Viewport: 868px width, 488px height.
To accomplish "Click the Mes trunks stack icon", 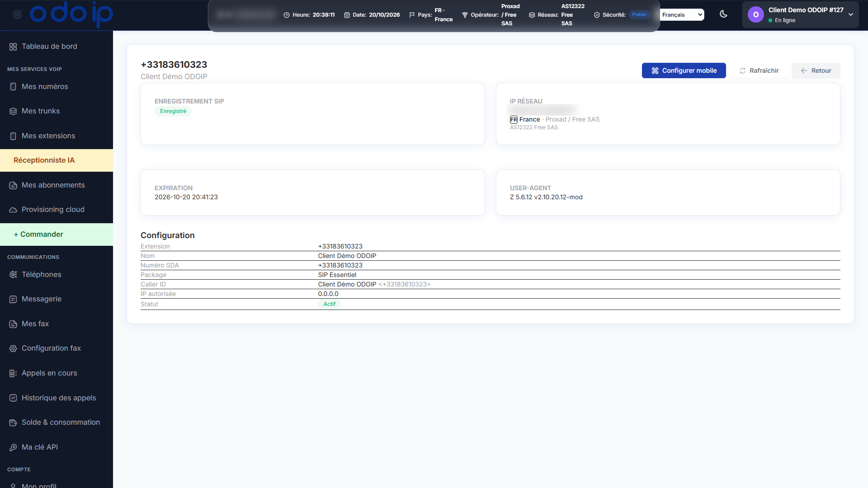I will tap(13, 111).
